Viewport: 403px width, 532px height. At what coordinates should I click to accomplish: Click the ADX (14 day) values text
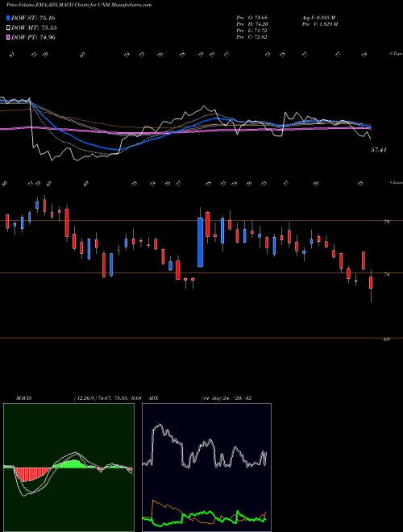(x=226, y=398)
